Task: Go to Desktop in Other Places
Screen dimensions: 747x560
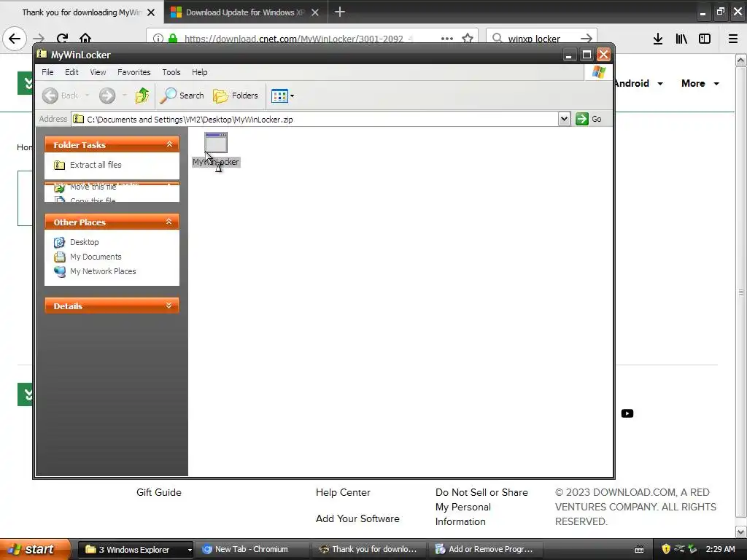Action: click(85, 242)
